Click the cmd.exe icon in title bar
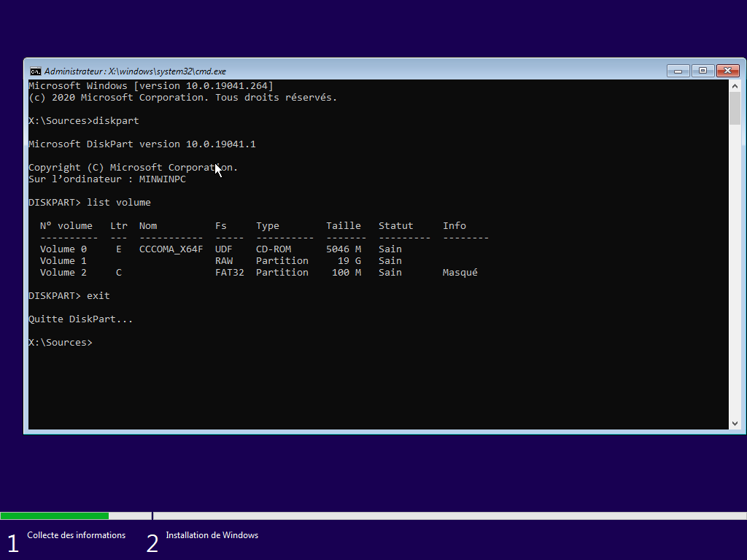The image size is (747, 560). pos(35,71)
